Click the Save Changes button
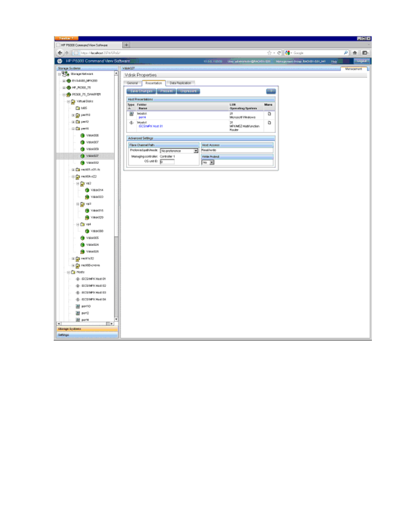 (141, 91)
